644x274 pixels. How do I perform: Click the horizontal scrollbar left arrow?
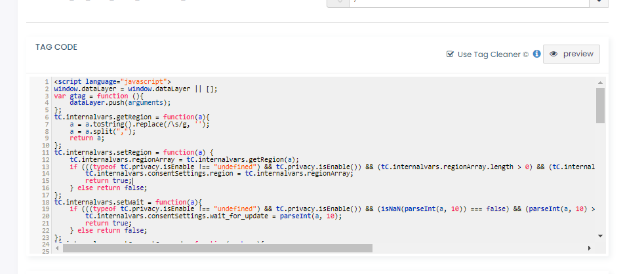click(56, 248)
